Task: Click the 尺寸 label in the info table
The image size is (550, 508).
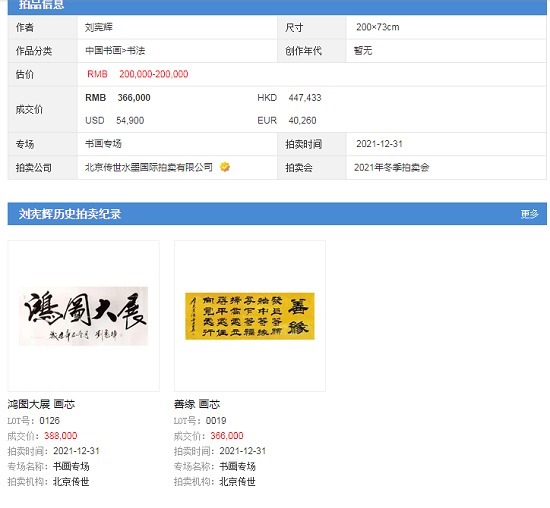Action: tap(294, 27)
